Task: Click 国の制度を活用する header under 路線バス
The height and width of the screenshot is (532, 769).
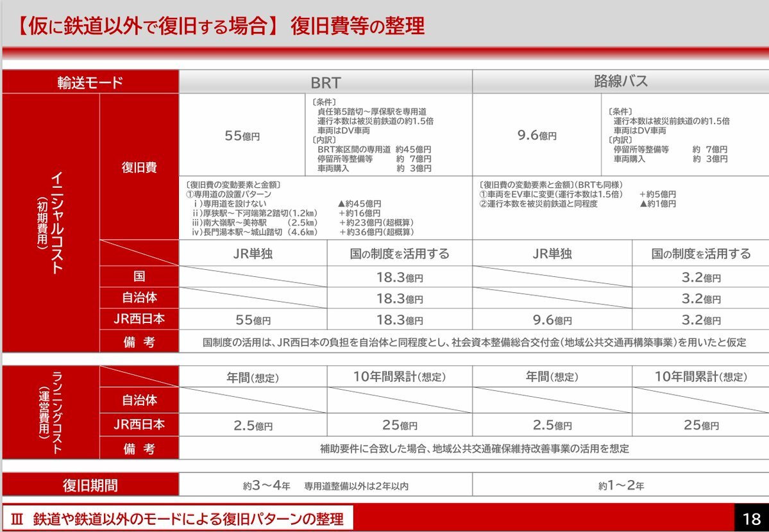Action: click(x=701, y=253)
